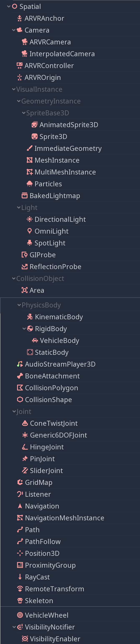Click the Particles cloud icon
The image size is (140, 644).
[x=30, y=184]
